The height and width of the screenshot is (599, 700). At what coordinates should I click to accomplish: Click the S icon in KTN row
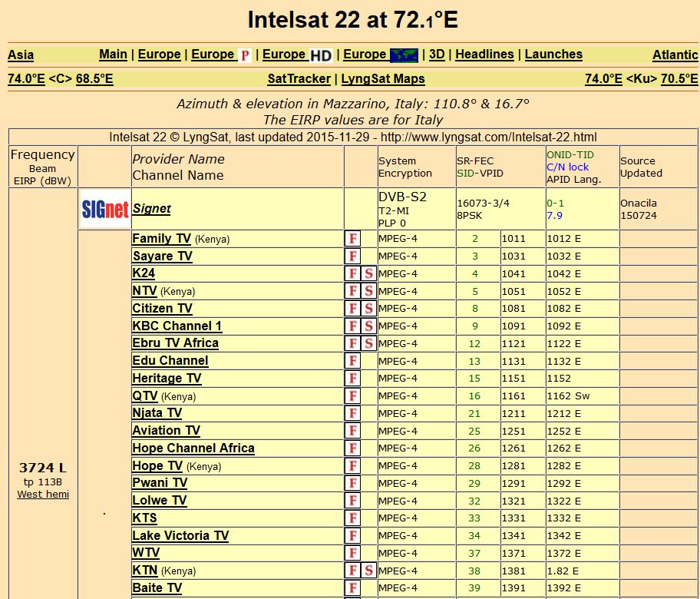click(368, 571)
